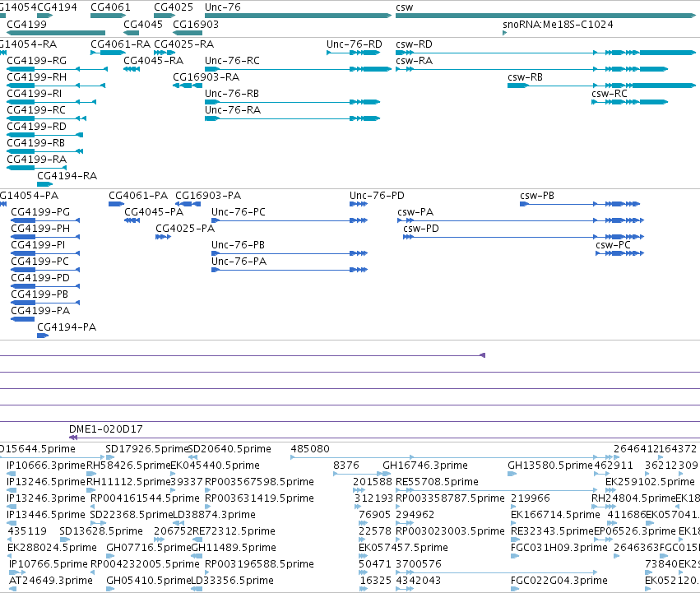
Task: Select the DME1-020D17 clone label
Action: (x=106, y=429)
